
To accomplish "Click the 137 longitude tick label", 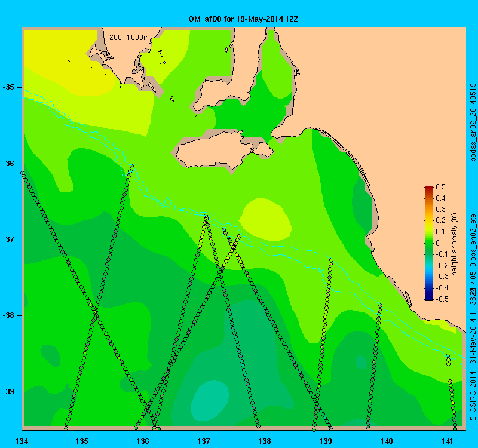I will (x=204, y=441).
